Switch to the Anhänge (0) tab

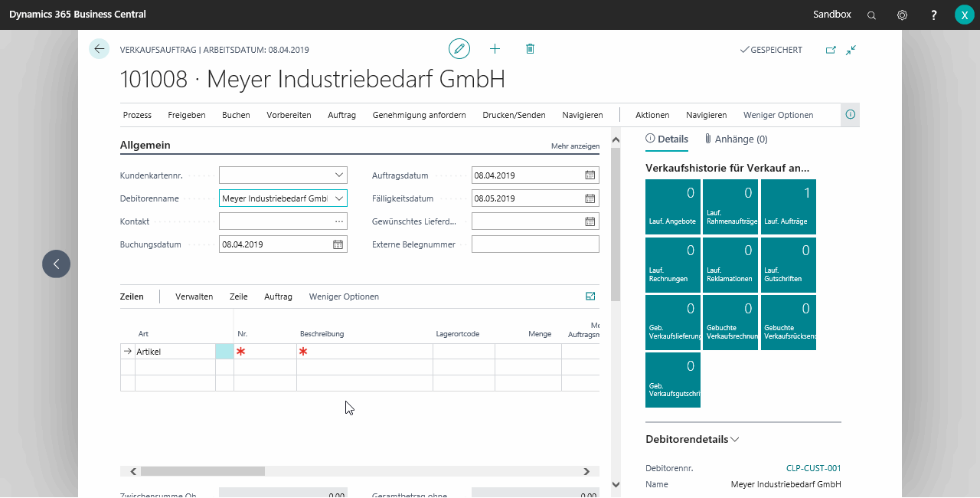pos(736,139)
